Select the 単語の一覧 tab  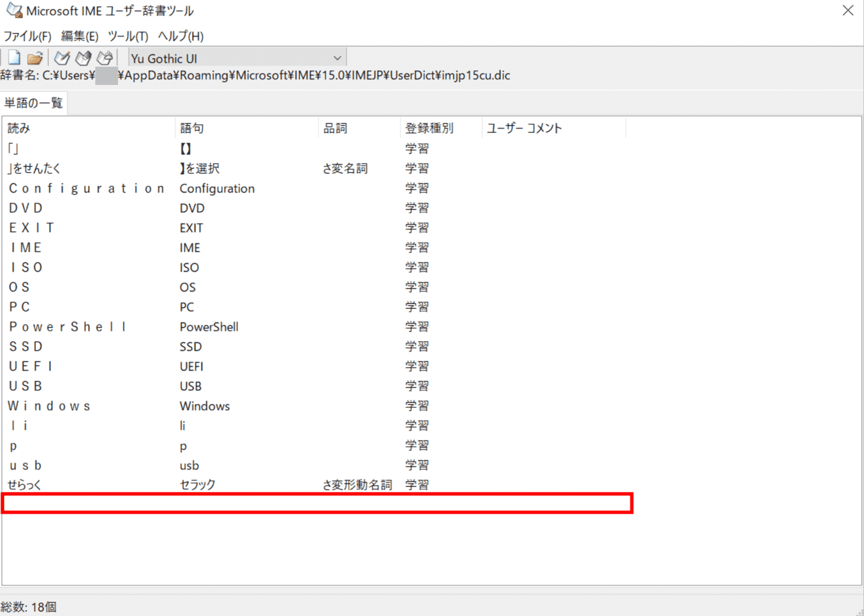pos(34,103)
